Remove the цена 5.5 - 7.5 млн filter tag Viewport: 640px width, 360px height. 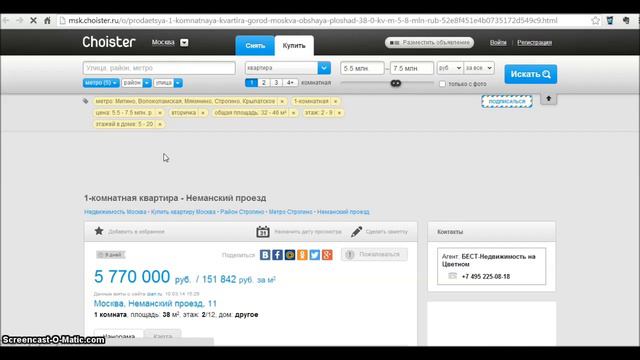click(x=160, y=113)
